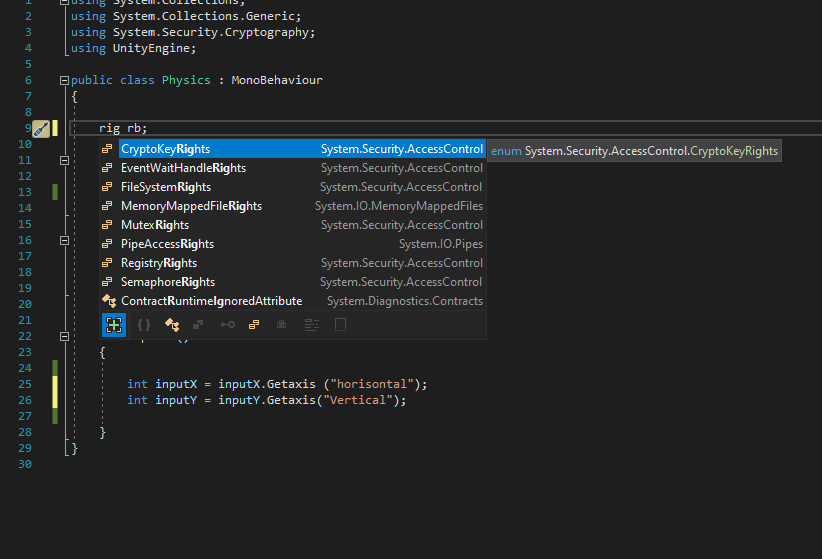Image resolution: width=822 pixels, height=559 pixels.
Task: Select RegistryRights from suggestions
Action: [293, 263]
